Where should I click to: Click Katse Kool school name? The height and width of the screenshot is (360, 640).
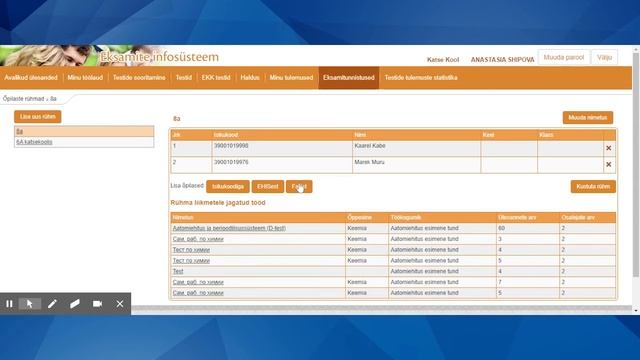pyautogui.click(x=443, y=60)
